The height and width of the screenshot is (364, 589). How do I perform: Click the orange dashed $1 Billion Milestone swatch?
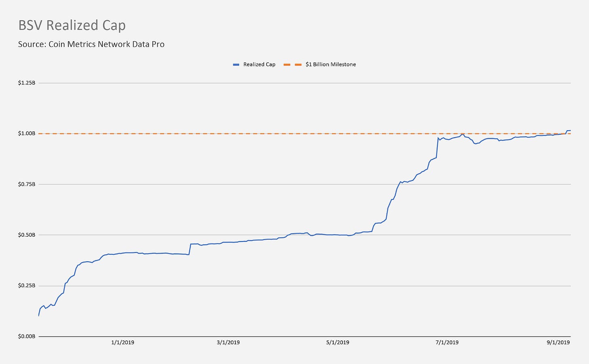click(293, 65)
